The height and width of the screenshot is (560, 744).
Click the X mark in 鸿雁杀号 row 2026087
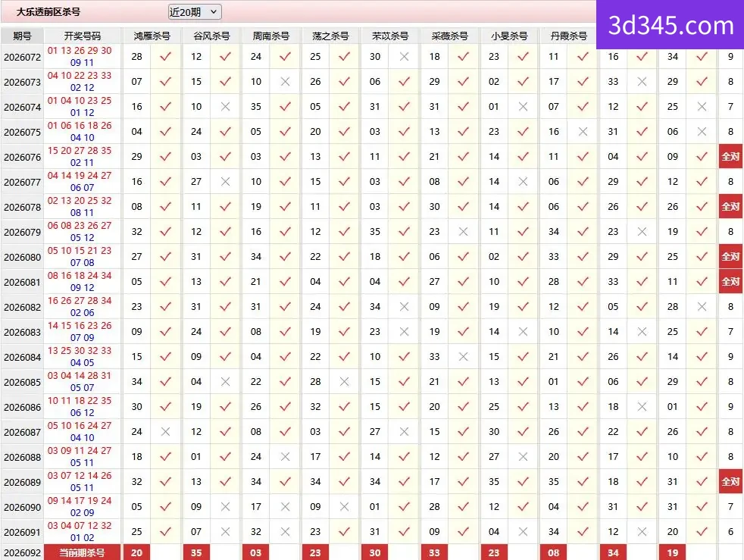click(x=166, y=432)
